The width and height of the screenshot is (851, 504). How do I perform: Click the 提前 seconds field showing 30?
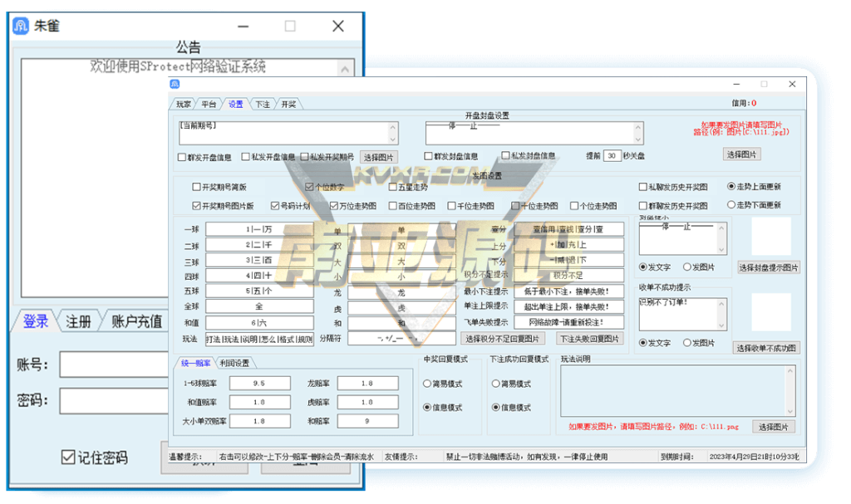[x=612, y=156]
